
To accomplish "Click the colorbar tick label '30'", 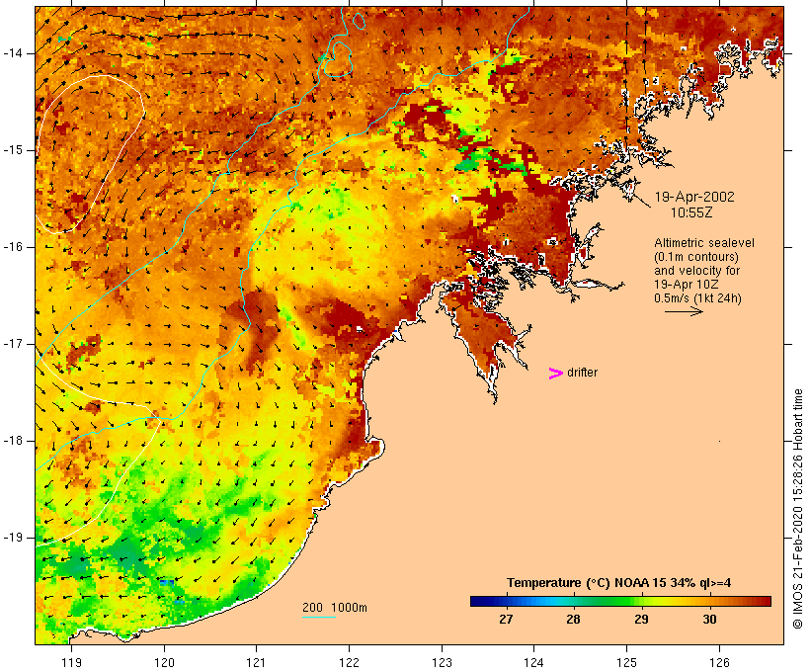I will tap(710, 619).
